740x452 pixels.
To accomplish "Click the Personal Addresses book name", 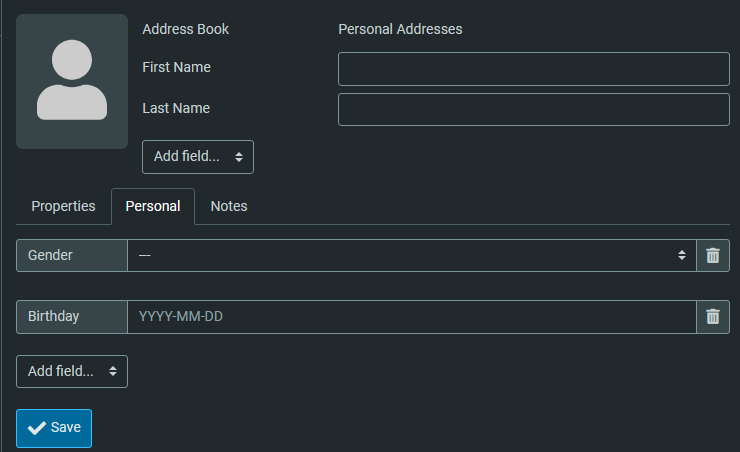I will (x=400, y=29).
